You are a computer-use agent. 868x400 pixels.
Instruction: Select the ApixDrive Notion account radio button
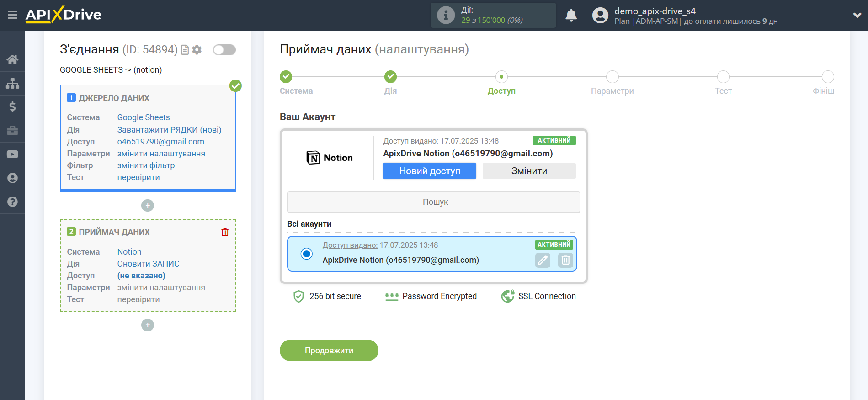pos(306,254)
